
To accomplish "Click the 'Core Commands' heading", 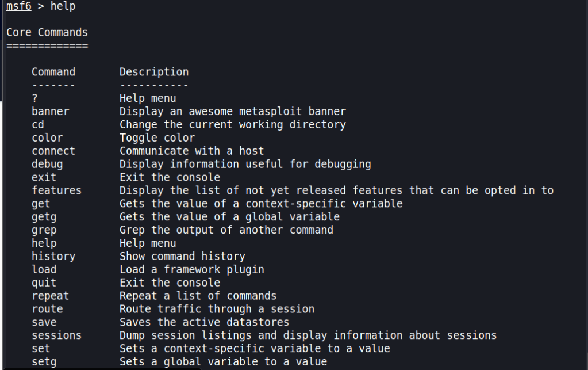I will (x=47, y=32).
